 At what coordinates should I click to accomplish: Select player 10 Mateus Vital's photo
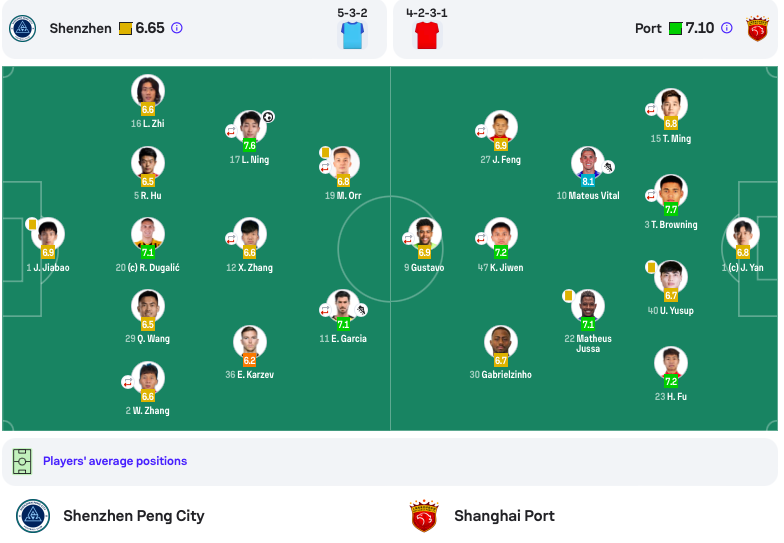point(588,163)
